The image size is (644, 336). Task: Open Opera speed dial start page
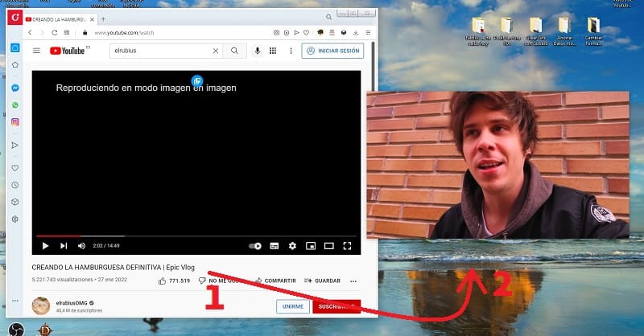pyautogui.click(x=67, y=32)
